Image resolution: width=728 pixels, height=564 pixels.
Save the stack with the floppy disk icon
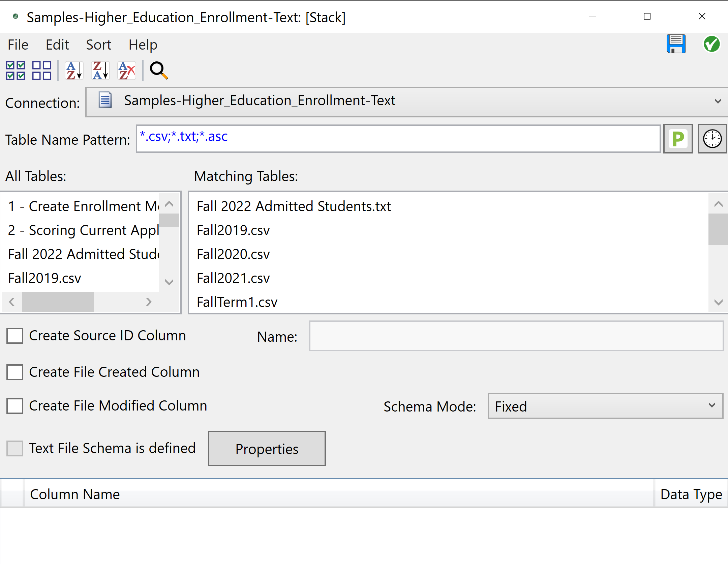pyautogui.click(x=676, y=44)
